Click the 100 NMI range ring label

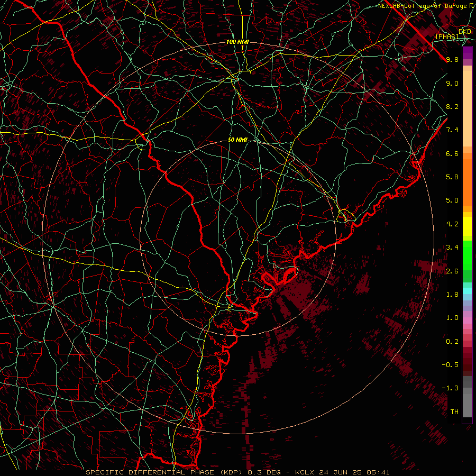click(x=237, y=42)
